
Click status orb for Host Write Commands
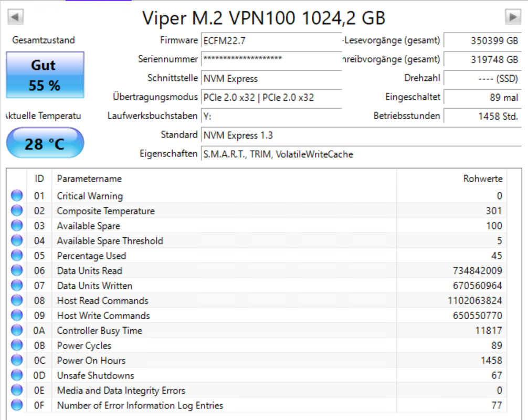click(x=17, y=315)
